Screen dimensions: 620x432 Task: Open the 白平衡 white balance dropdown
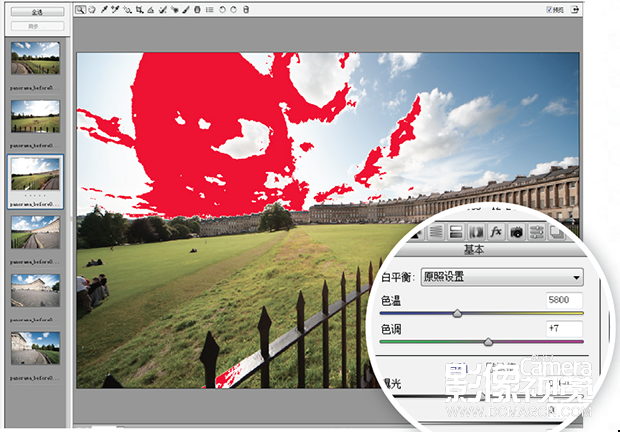(502, 277)
